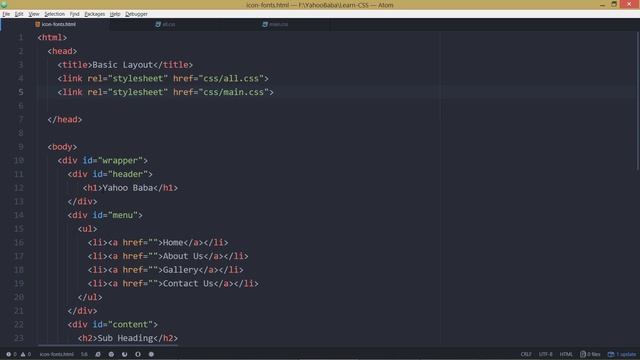
Task: Open the Find menu
Action: coord(74,14)
